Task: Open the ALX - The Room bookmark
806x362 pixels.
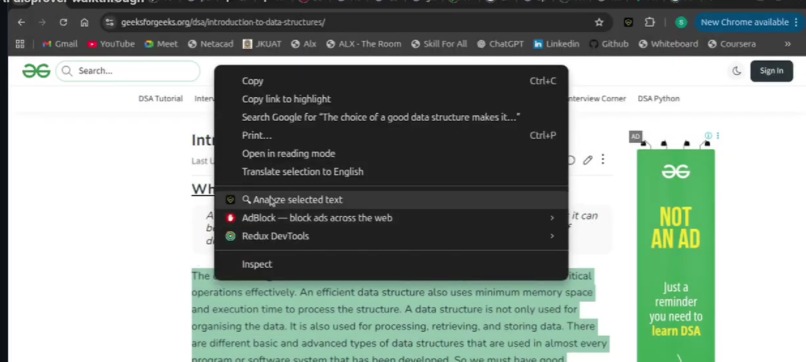Action: (x=364, y=44)
